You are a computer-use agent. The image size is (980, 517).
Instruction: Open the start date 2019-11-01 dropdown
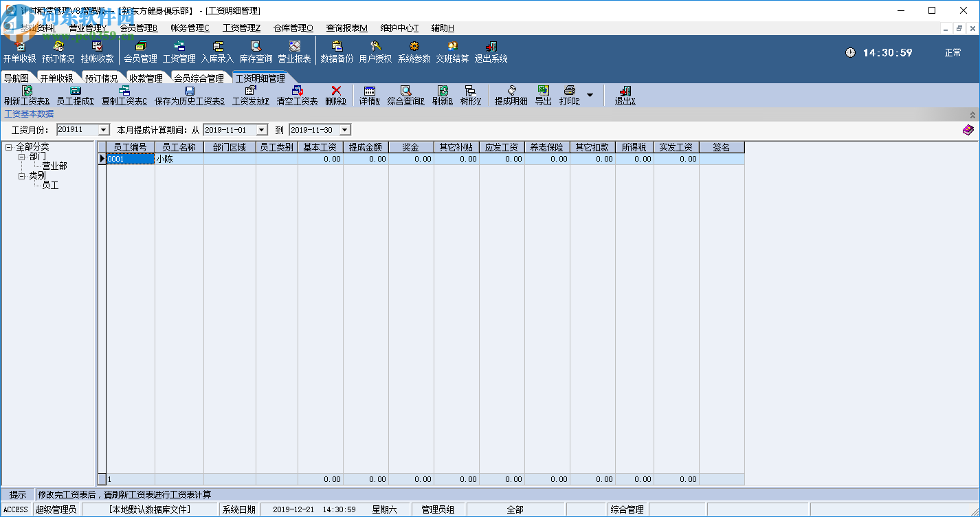click(x=261, y=130)
